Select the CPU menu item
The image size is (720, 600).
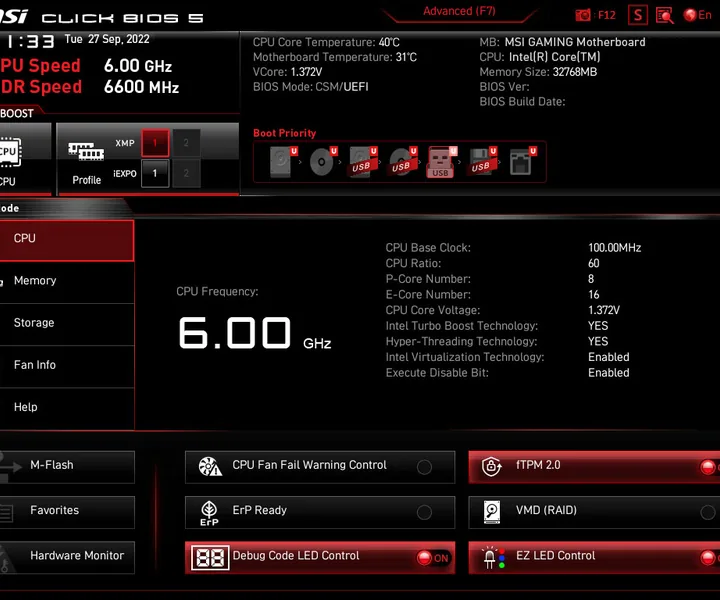click(67, 241)
